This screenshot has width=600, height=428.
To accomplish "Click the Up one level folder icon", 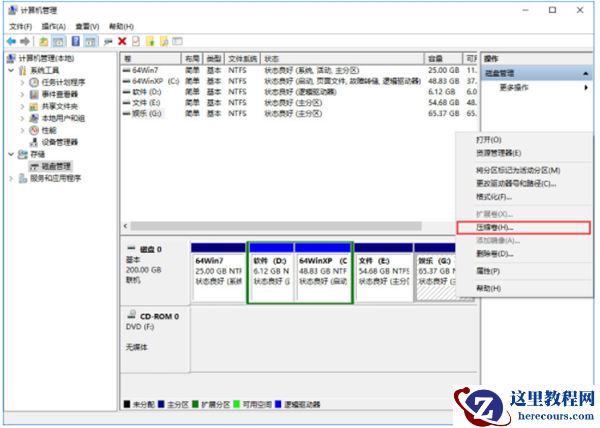I will (x=44, y=41).
